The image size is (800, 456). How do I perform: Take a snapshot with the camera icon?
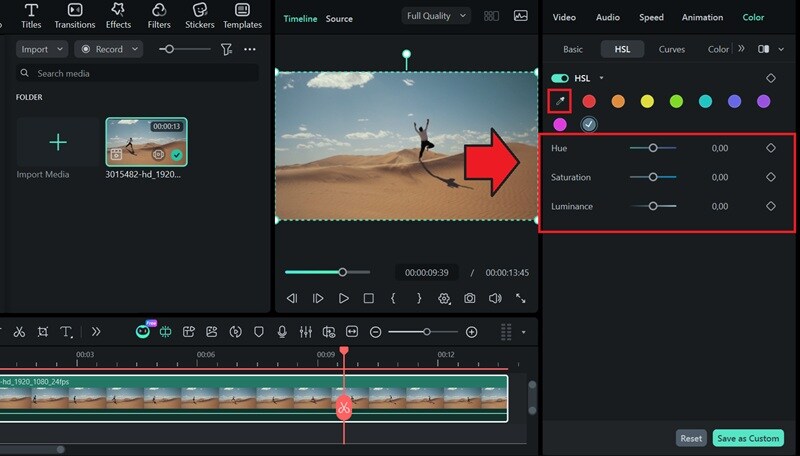coord(469,298)
